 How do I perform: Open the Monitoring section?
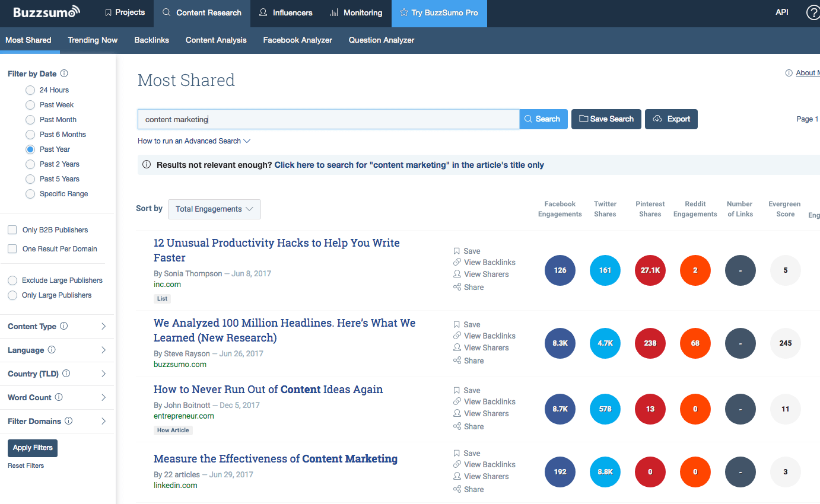coord(356,12)
